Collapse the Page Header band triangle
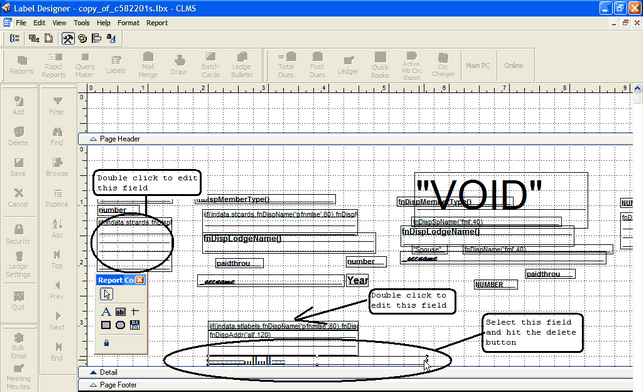Screen dimensions: 643x392 (93, 139)
